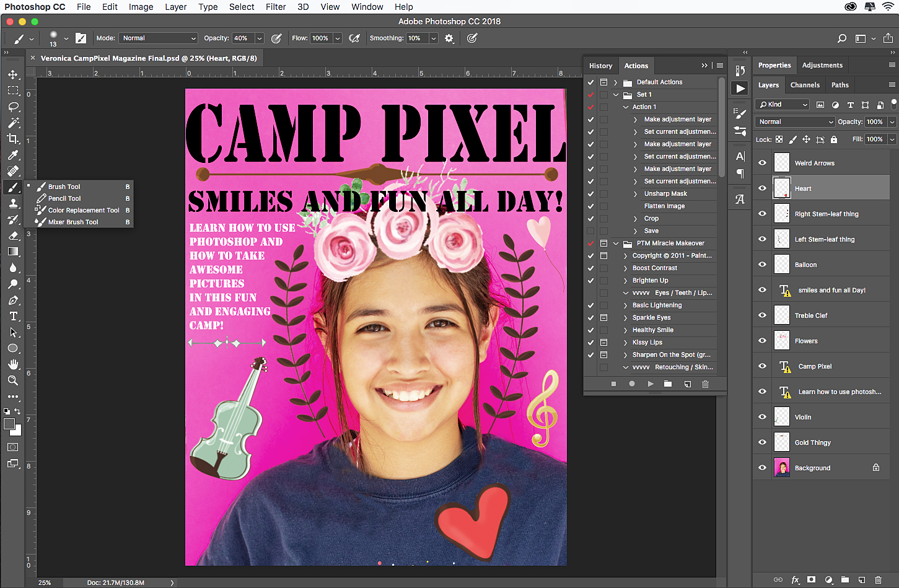Toggle checkmark for Unsharp Mask action step
Screen dimensions: 899x588
(x=591, y=194)
